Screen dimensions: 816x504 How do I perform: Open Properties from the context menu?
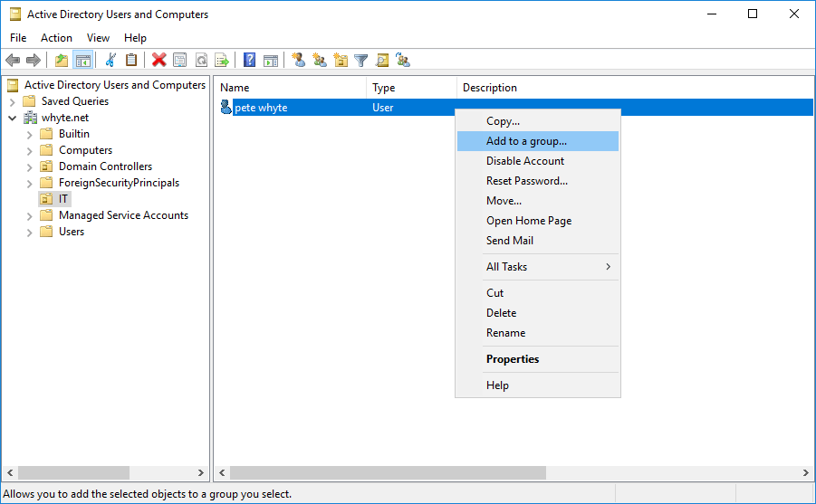[x=538, y=359]
